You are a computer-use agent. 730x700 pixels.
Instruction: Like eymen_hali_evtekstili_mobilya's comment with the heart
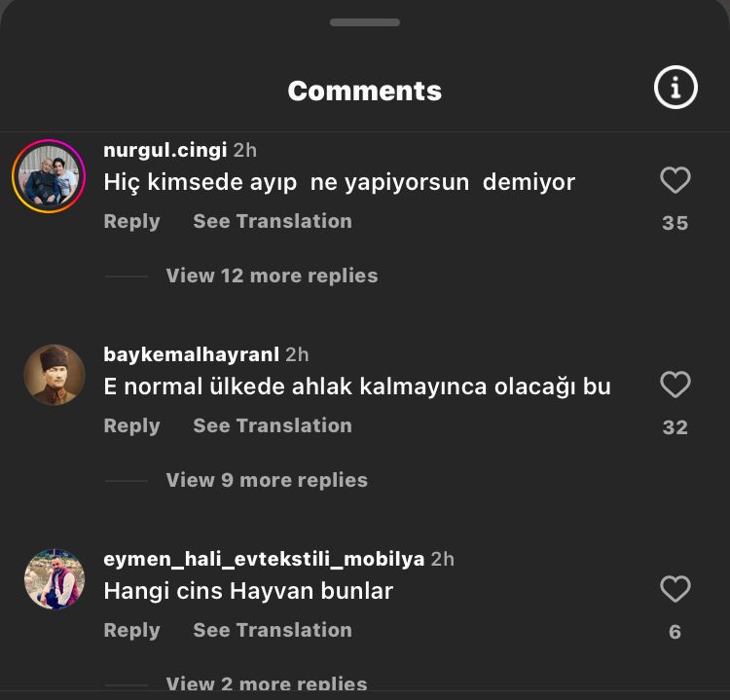[x=675, y=589]
